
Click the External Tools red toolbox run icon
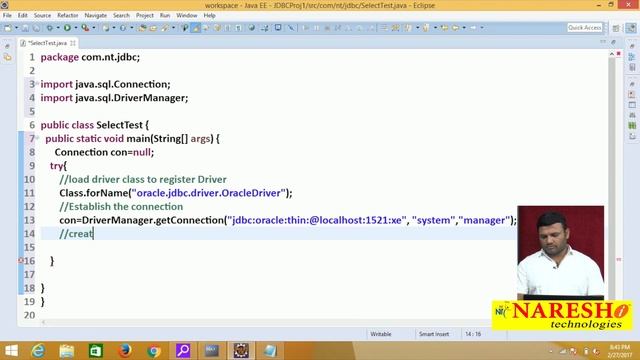[85, 28]
